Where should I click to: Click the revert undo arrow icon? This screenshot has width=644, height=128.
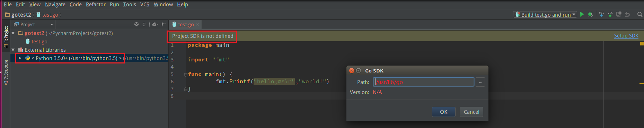627,14
